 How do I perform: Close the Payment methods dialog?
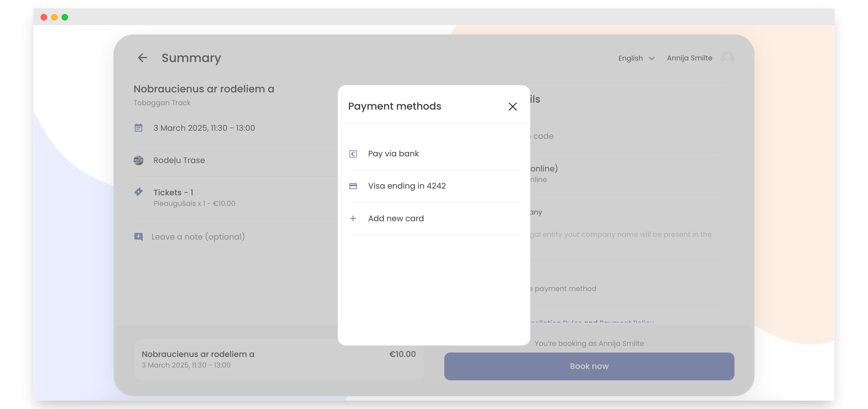pyautogui.click(x=512, y=107)
